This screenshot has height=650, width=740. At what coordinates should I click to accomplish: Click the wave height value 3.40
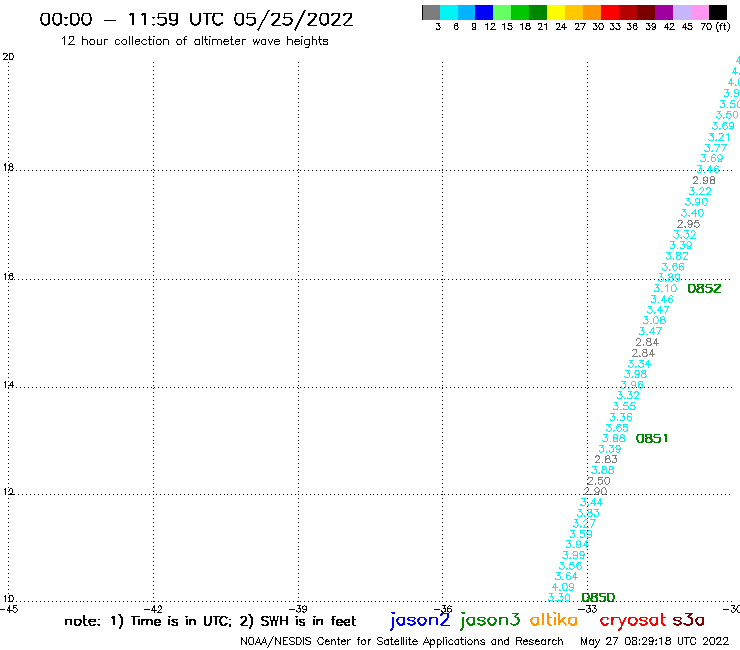pyautogui.click(x=692, y=213)
